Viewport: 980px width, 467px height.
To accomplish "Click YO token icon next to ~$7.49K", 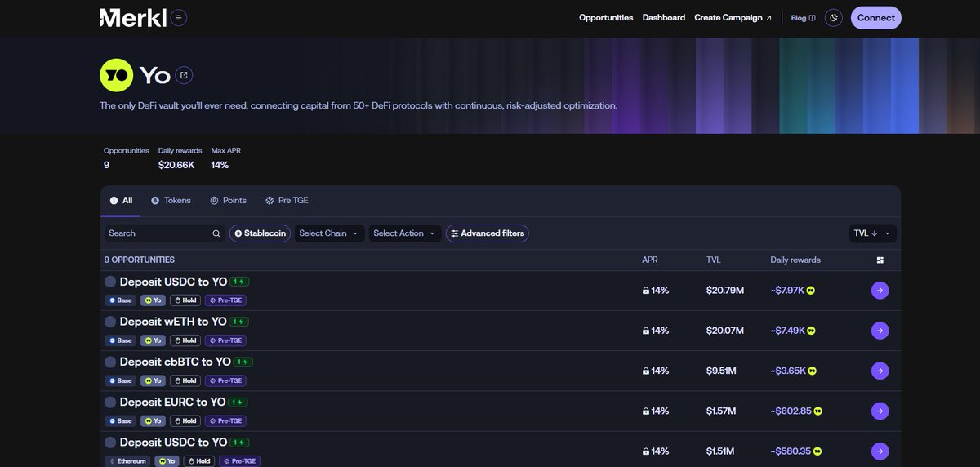I will 811,331.
